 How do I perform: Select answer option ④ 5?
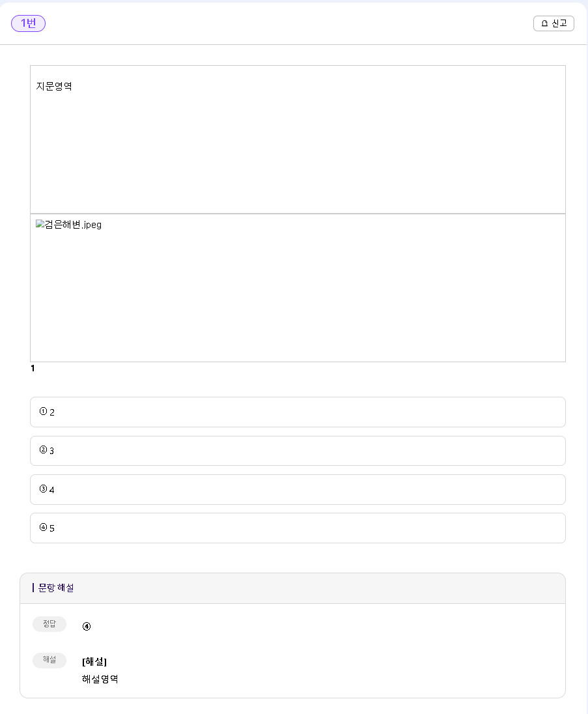pos(298,528)
